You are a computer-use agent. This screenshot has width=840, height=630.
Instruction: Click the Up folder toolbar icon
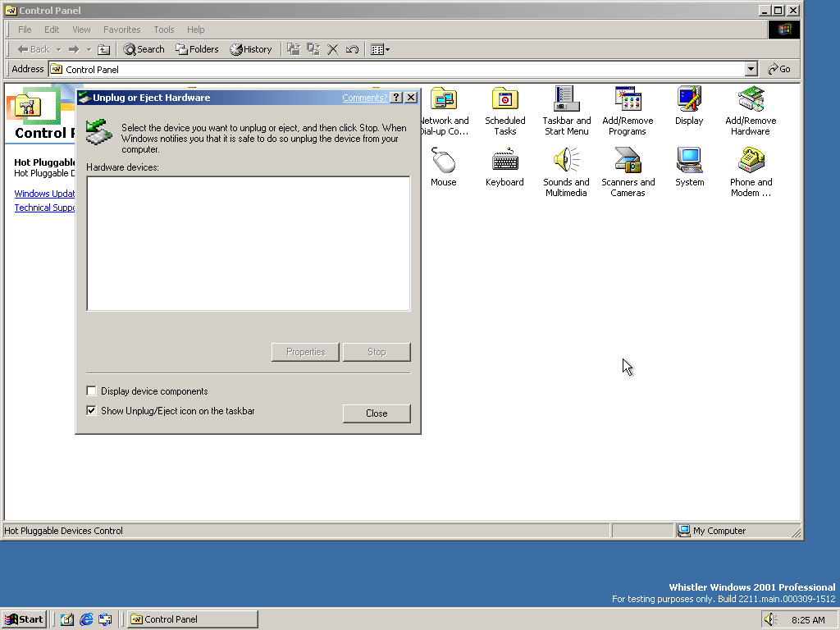point(104,49)
